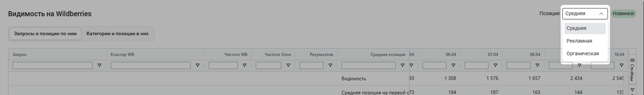Switch to Категории и позиции в них tab

click(x=118, y=34)
